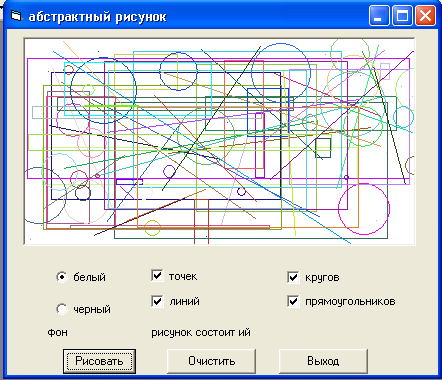
Task: Click the small lavender square in canvas
Action: click(385, 71)
